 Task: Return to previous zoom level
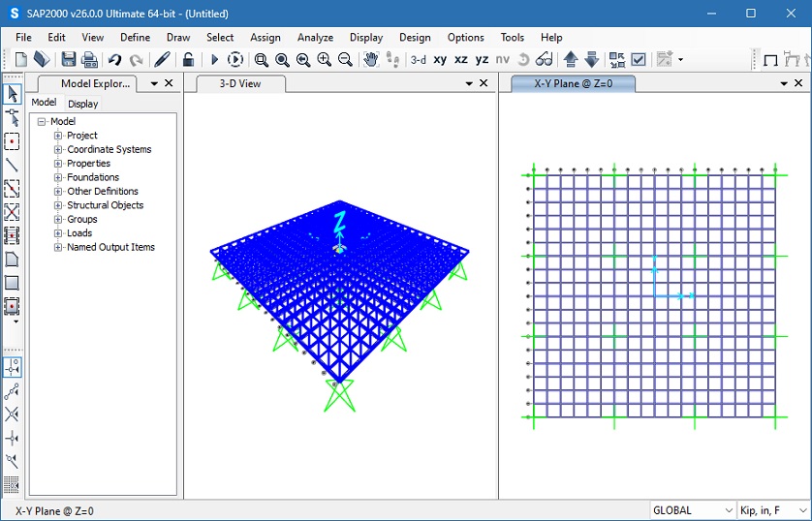click(303, 60)
